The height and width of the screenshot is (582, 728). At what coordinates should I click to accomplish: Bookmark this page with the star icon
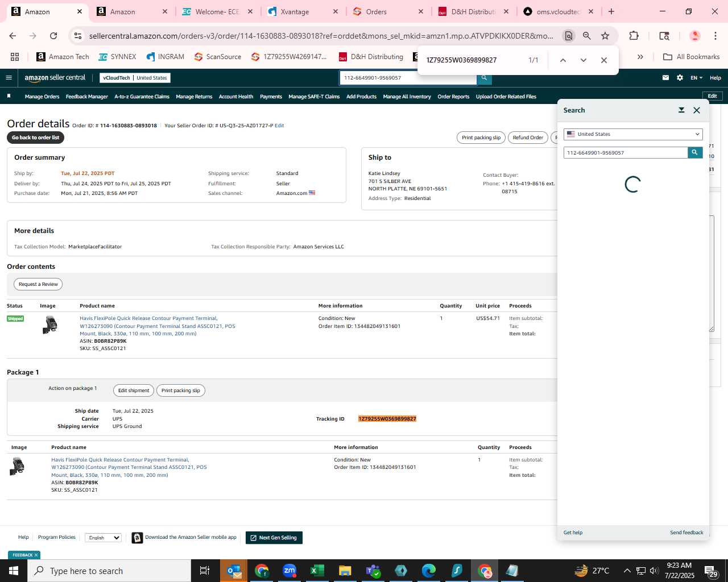tap(605, 36)
